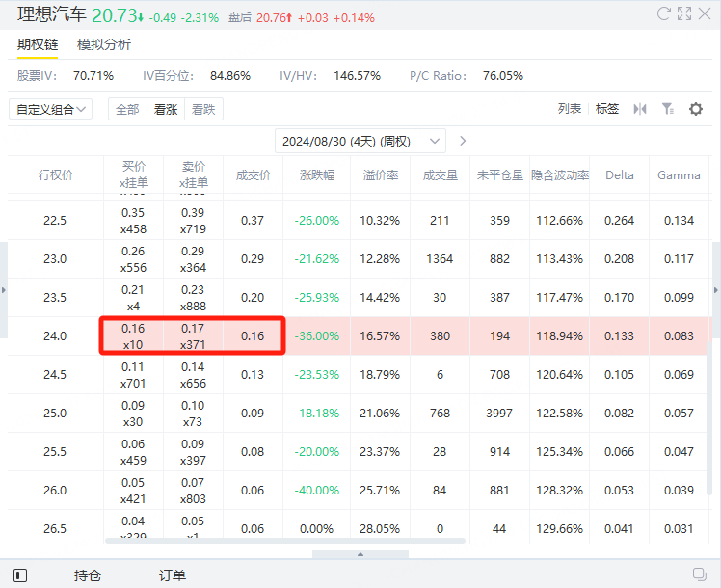
Task: Click the sidebar panel icon at bottom left
Action: pyautogui.click(x=20, y=575)
